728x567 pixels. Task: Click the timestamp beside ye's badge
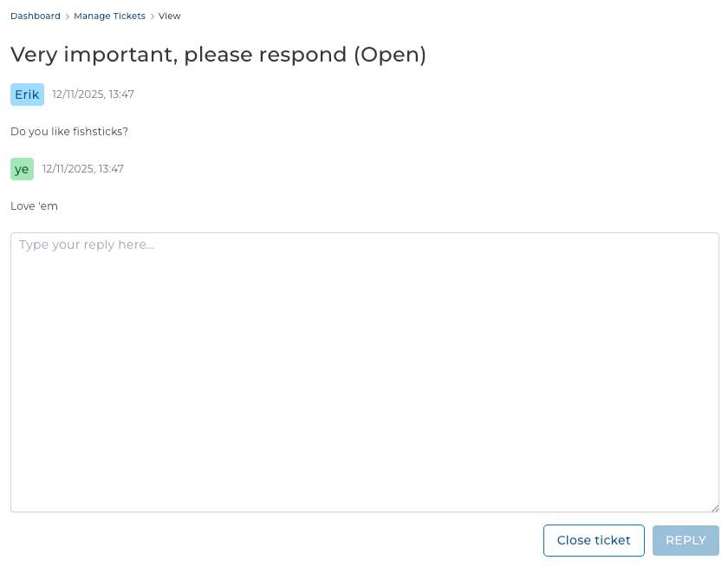[x=82, y=169]
